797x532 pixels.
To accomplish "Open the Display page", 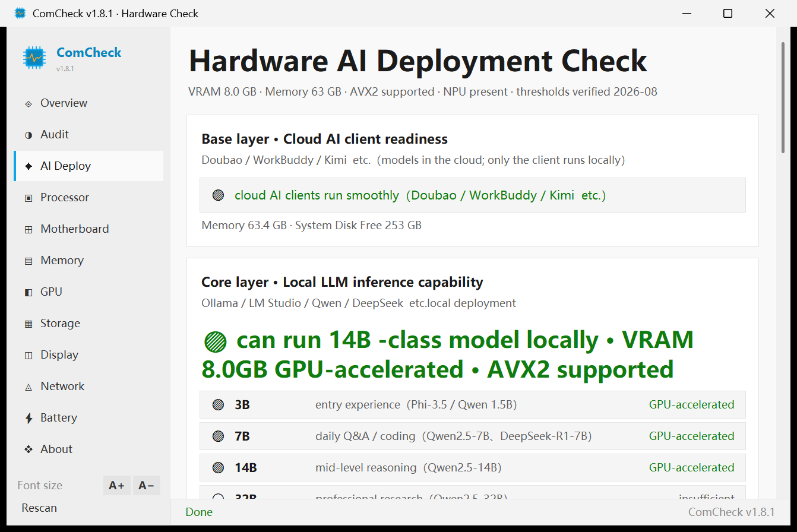I will 88,355.
